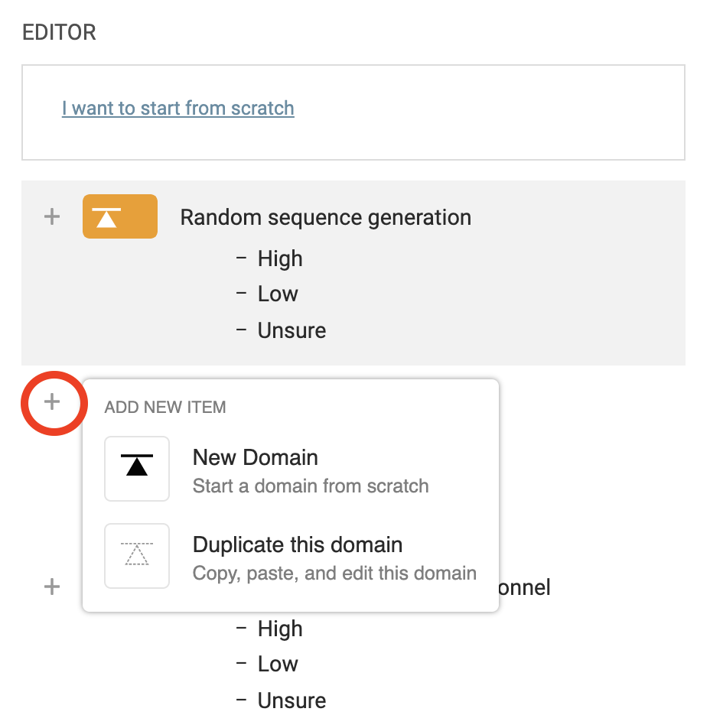Click the ADD NEW ITEM popup header
This screenshot has width=710, height=728.
[x=165, y=407]
